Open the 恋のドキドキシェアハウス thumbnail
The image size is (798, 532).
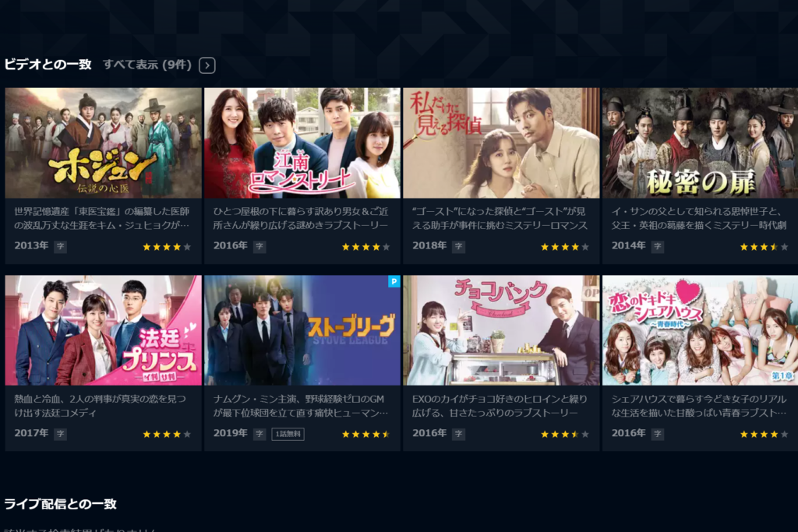coord(701,330)
